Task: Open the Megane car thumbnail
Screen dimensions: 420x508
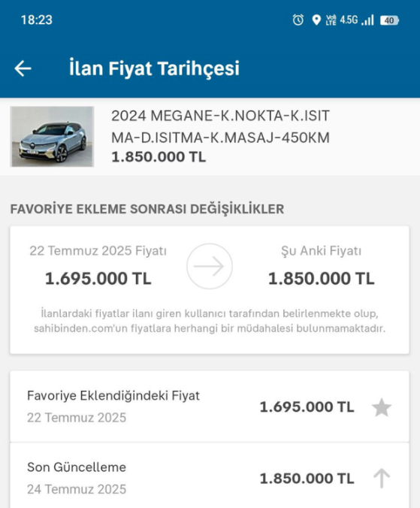Action: (52, 137)
